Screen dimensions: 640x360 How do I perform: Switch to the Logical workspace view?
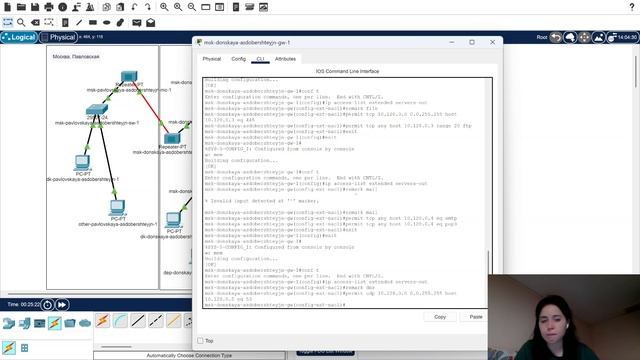click(19, 37)
